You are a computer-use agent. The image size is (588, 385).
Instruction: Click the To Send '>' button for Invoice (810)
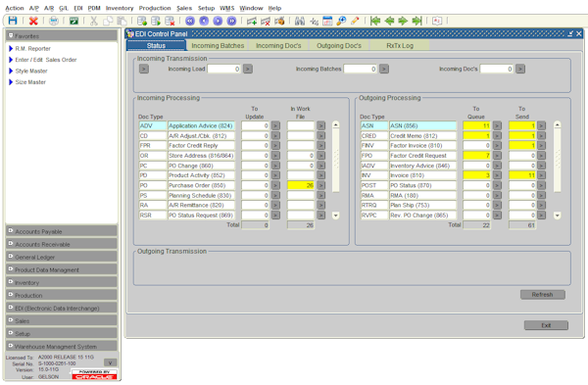pyautogui.click(x=542, y=175)
